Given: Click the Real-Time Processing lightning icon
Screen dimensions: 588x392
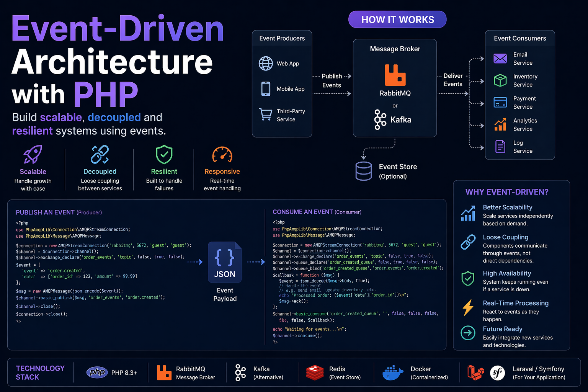Looking at the screenshot, I should pyautogui.click(x=468, y=307).
